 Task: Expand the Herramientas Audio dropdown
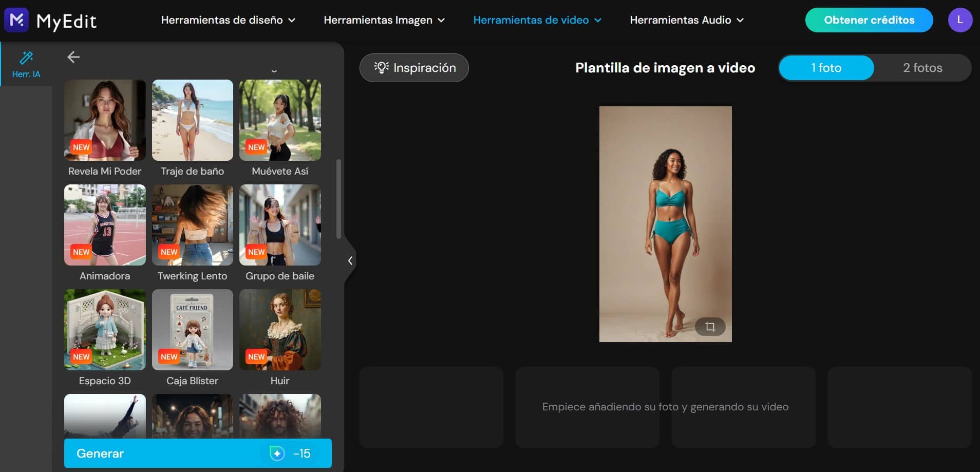point(686,20)
